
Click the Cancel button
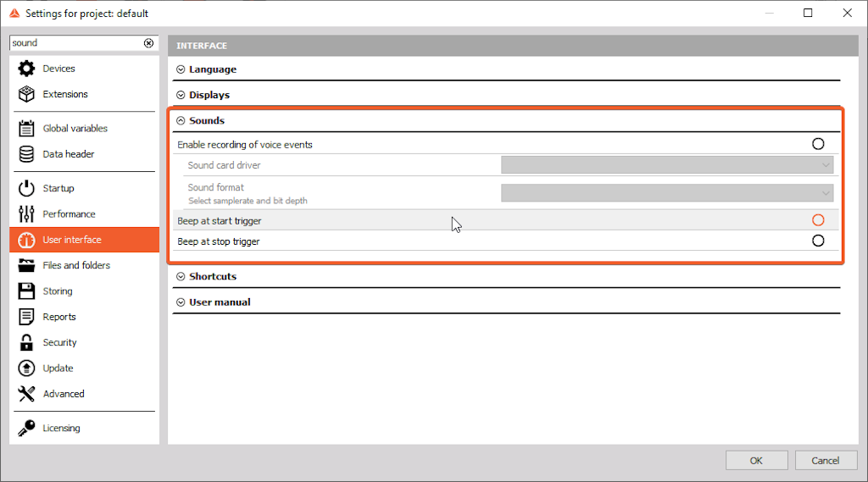(826, 461)
